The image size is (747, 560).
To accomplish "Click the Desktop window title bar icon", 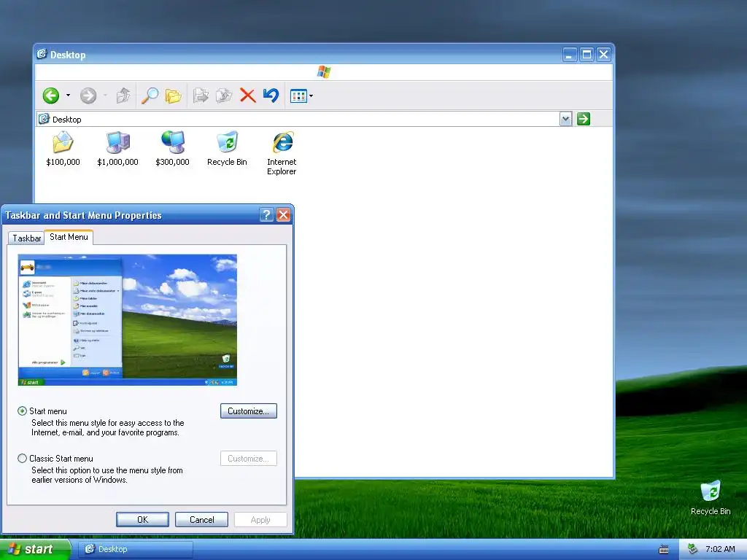I will (x=42, y=54).
